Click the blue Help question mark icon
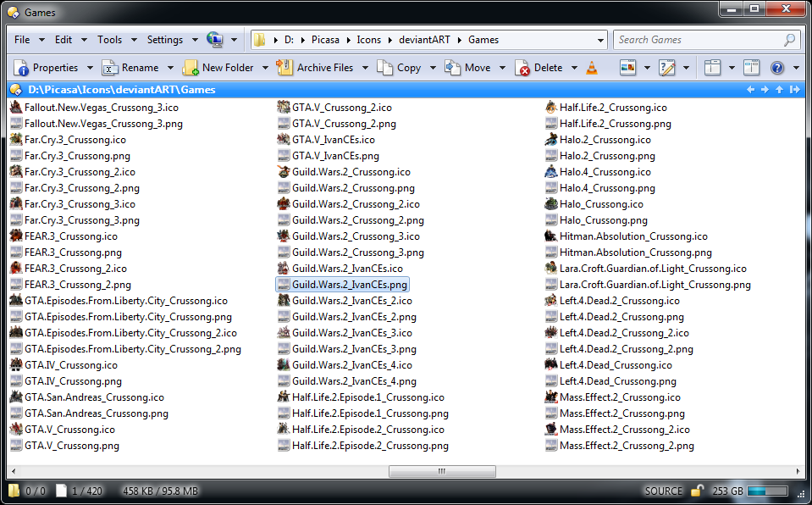Viewport: 812px width, 505px height. click(777, 68)
